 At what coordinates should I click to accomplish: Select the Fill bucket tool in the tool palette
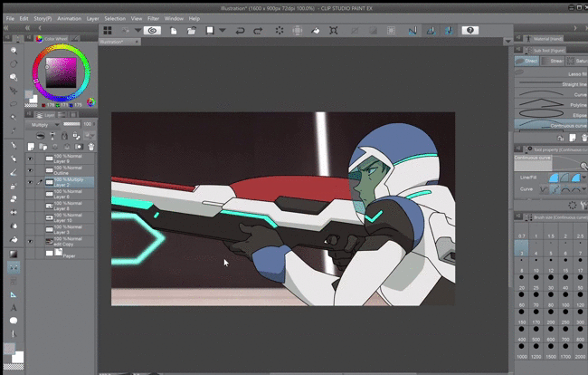coord(14,239)
